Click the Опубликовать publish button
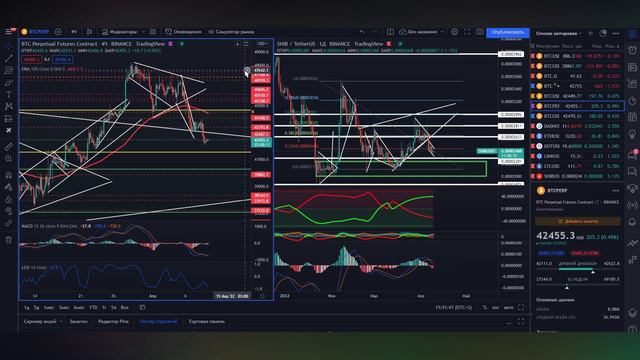This screenshot has width=640, height=360. 508,32
